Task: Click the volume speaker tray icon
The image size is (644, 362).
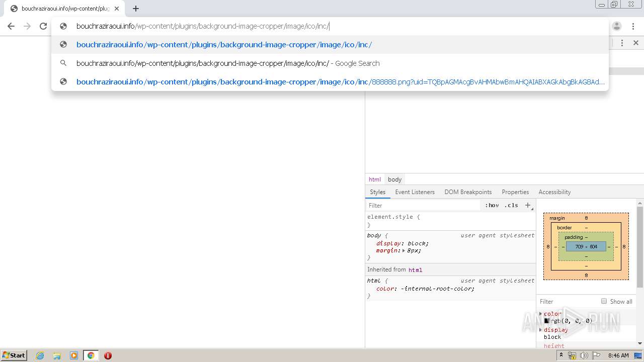Action: coord(584,355)
